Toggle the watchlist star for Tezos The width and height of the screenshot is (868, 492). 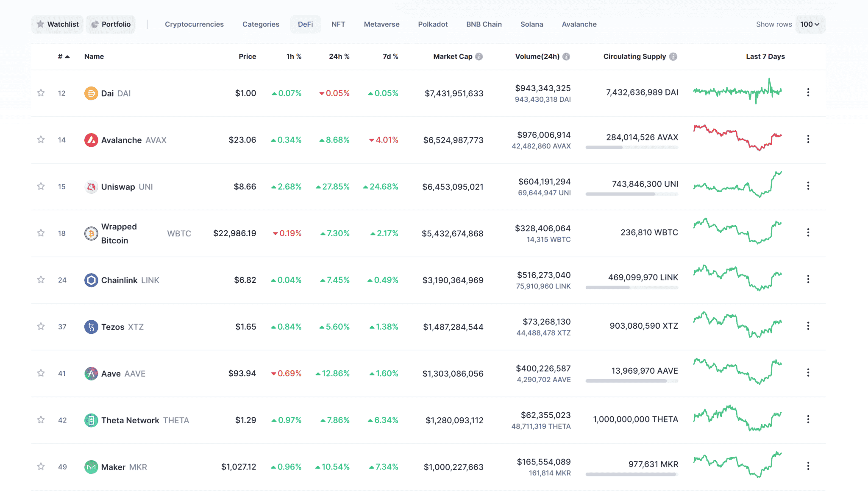pyautogui.click(x=41, y=326)
